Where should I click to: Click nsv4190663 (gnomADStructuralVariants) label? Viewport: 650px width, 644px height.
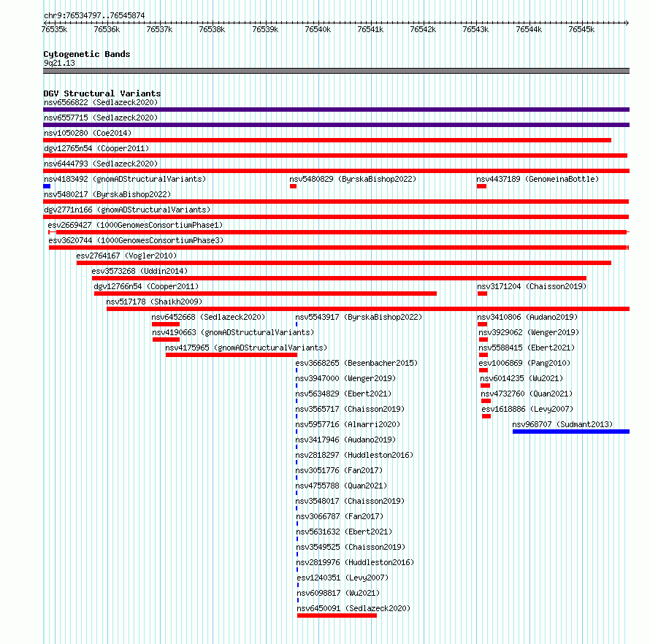[233, 332]
